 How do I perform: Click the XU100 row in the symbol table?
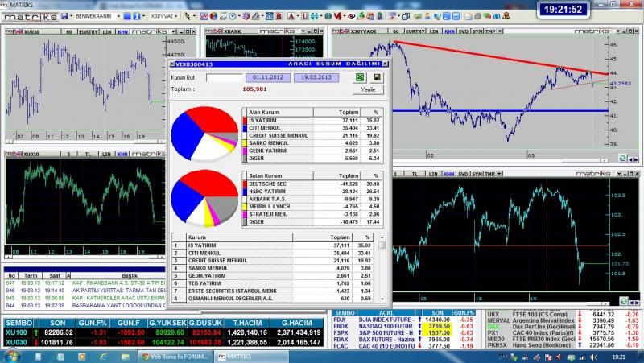[163, 332]
